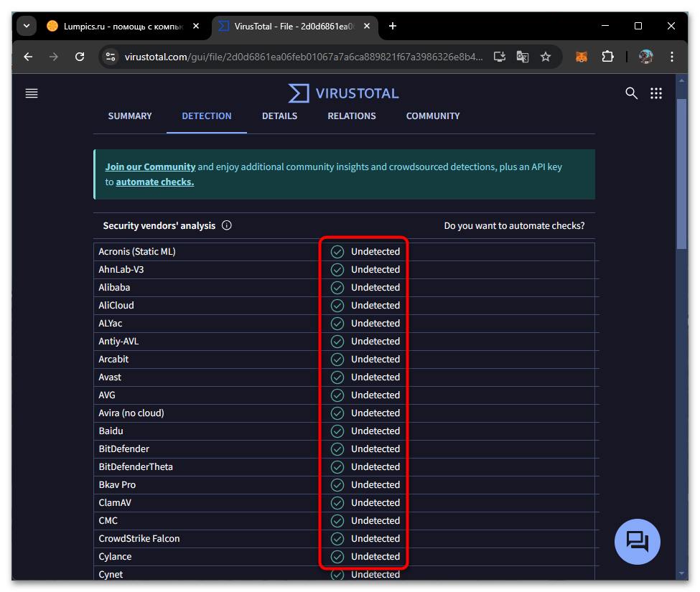Close the Lumpics.ru tab
This screenshot has width=700, height=592.
196,26
